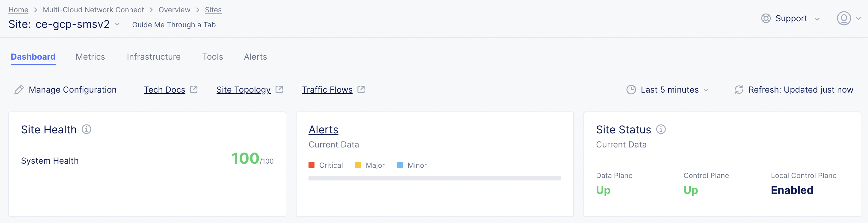Select Guide Me Through a Tab
This screenshot has width=868, height=223.
pos(173,24)
